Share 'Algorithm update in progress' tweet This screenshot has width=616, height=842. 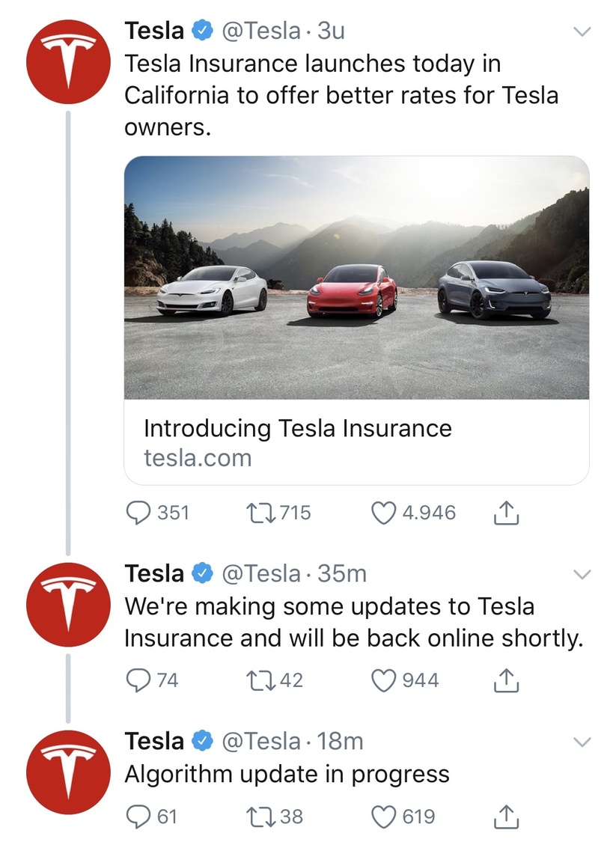pyautogui.click(x=507, y=815)
